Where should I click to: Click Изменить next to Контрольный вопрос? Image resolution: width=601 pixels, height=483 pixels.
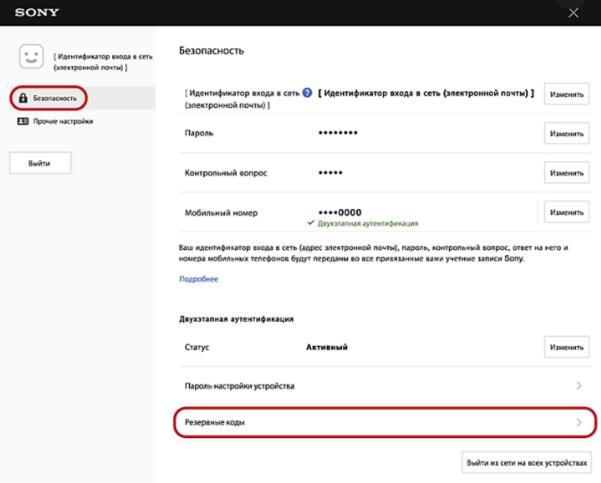pos(566,173)
